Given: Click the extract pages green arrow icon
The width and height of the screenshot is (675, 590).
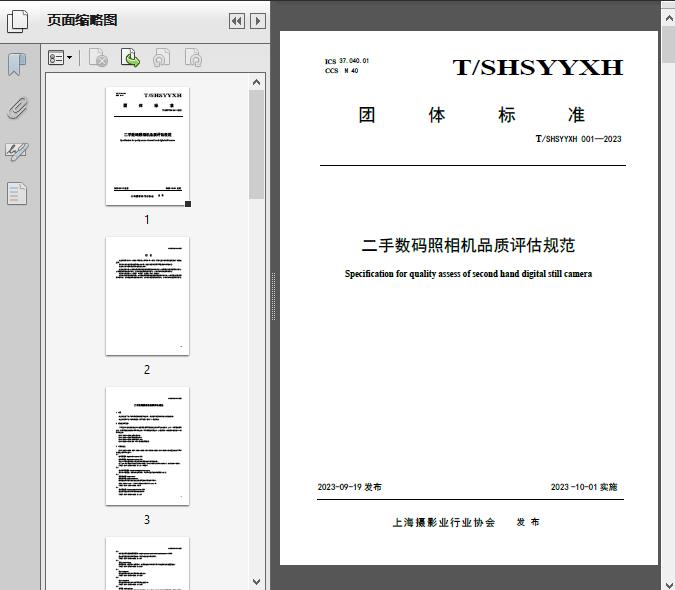Looking at the screenshot, I should coord(130,58).
